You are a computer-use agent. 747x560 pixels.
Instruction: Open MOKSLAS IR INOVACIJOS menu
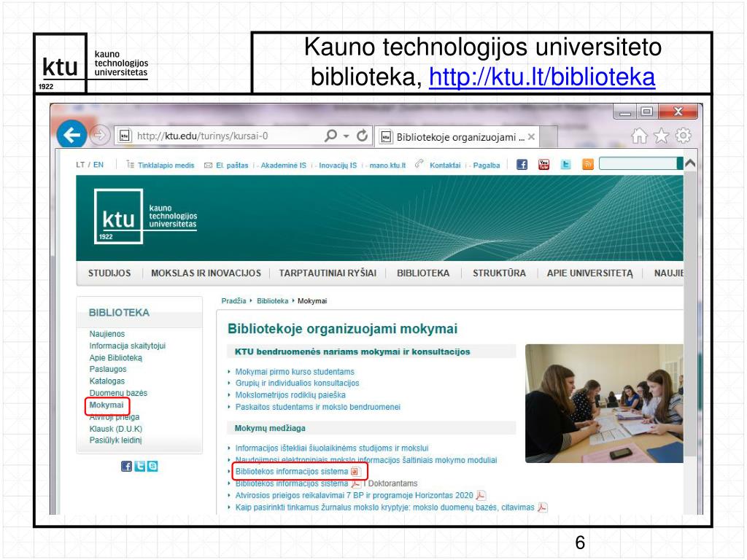point(206,273)
